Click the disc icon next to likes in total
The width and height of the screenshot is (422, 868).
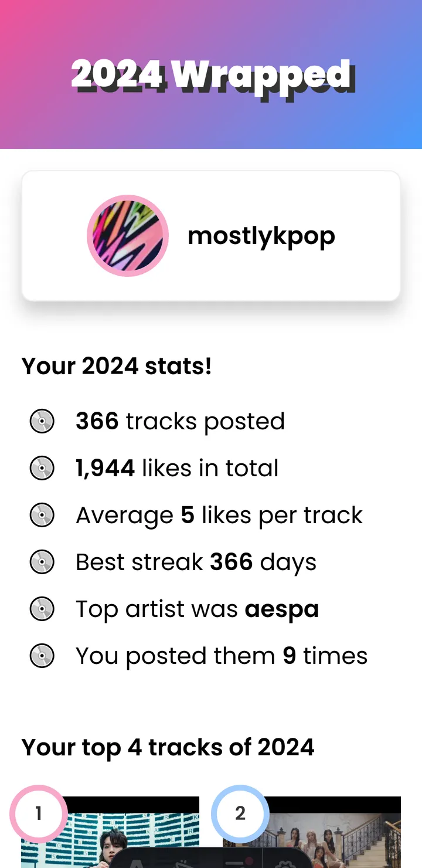coord(42,468)
